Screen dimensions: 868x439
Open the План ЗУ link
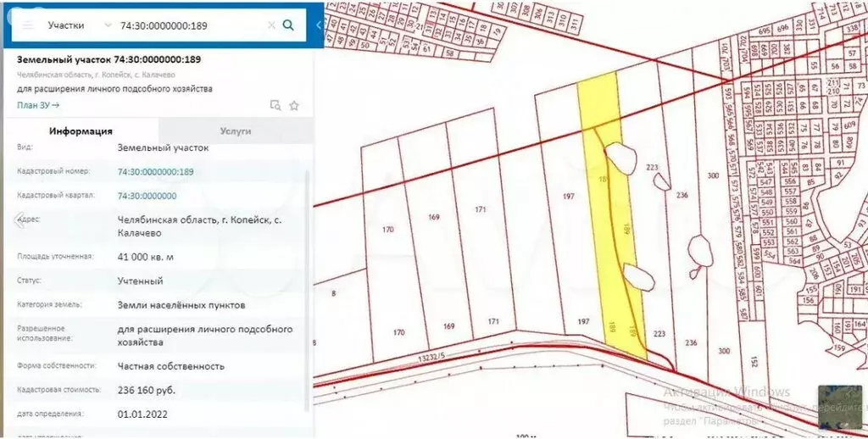(38, 105)
